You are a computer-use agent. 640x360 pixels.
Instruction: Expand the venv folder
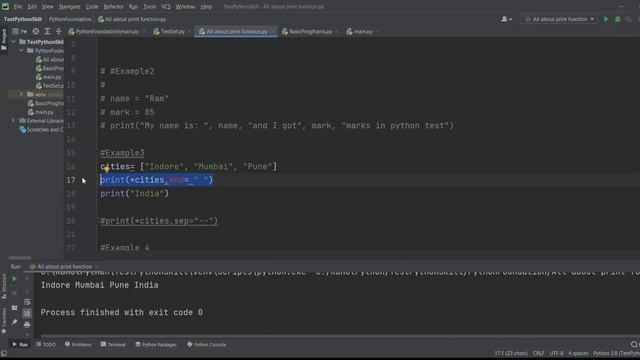tap(21, 94)
